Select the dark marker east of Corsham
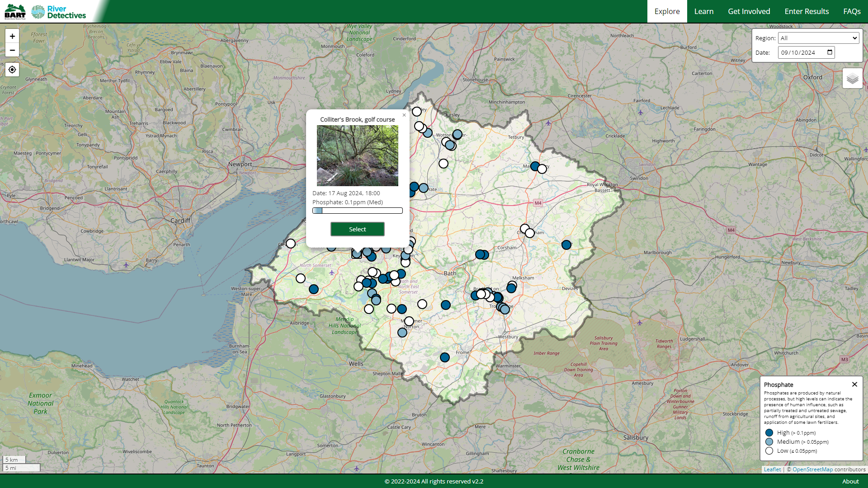This screenshot has width=868, height=488. point(566,245)
